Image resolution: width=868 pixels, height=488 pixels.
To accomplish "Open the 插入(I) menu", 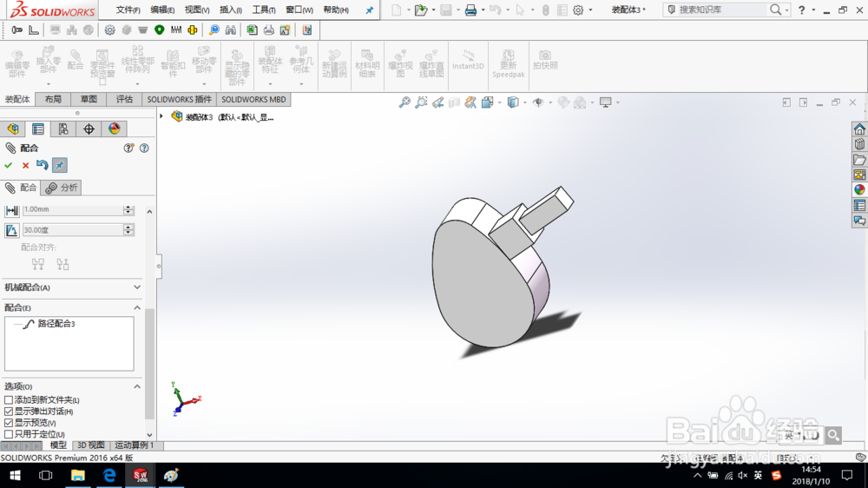I will (231, 10).
